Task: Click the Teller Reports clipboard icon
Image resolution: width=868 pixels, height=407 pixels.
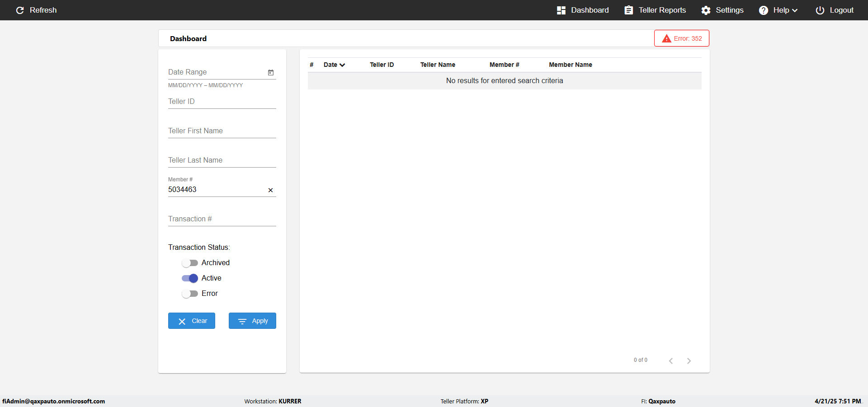Action: point(628,10)
